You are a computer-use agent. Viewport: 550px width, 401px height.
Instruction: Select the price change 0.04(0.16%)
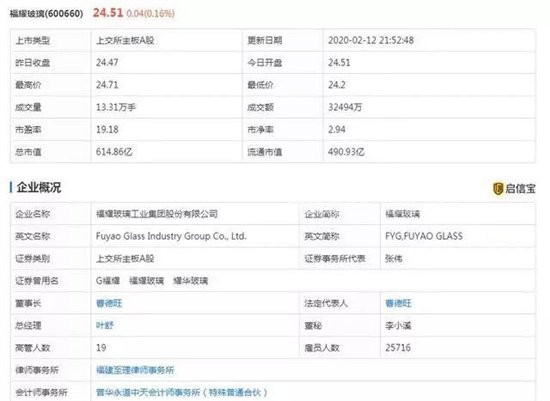click(150, 14)
